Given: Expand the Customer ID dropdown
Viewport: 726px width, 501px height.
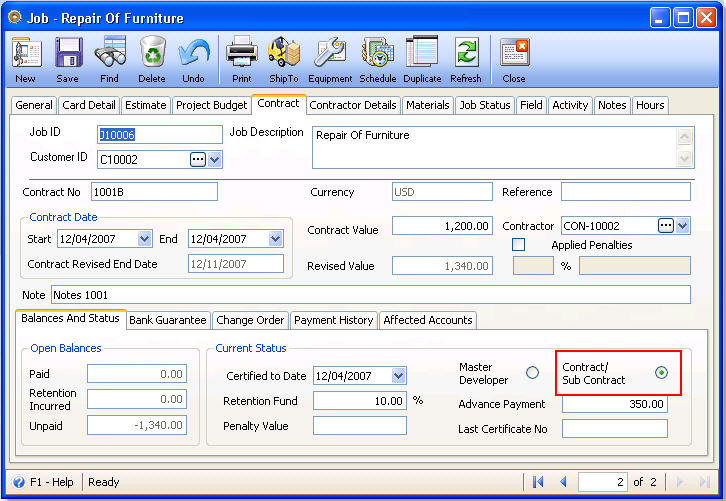Looking at the screenshot, I should pos(215,160).
